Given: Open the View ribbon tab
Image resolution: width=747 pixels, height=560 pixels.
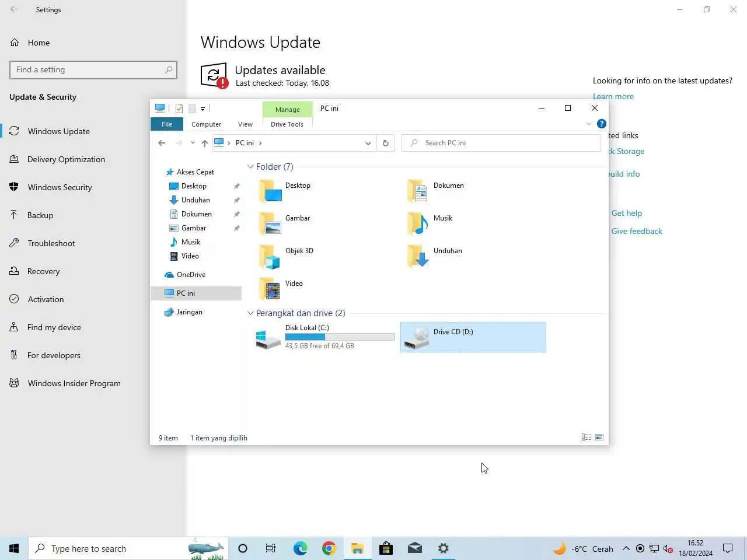Looking at the screenshot, I should [246, 124].
